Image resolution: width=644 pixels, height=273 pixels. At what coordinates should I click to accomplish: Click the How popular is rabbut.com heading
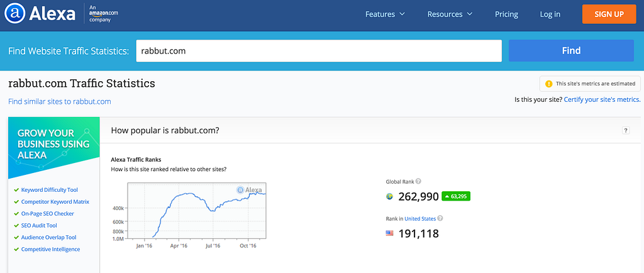tap(165, 131)
